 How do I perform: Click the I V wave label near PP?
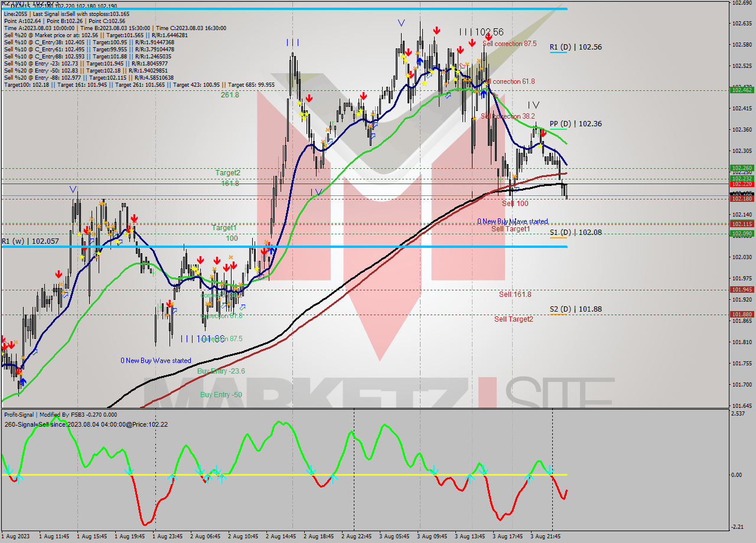[533, 104]
